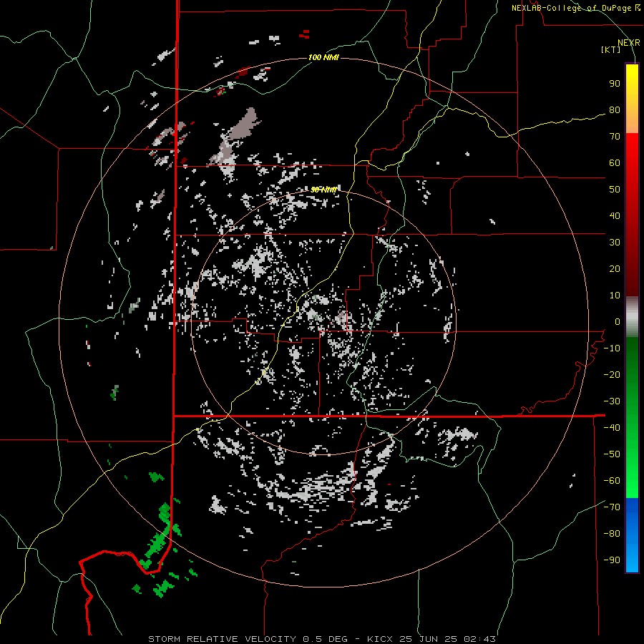Screen dimensions: 644x644
Task: Click the -30 value on velocity scale
Action: point(612,401)
